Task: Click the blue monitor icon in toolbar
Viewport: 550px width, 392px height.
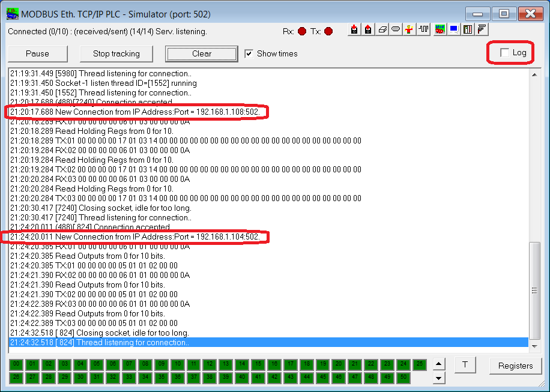Action: point(454,30)
